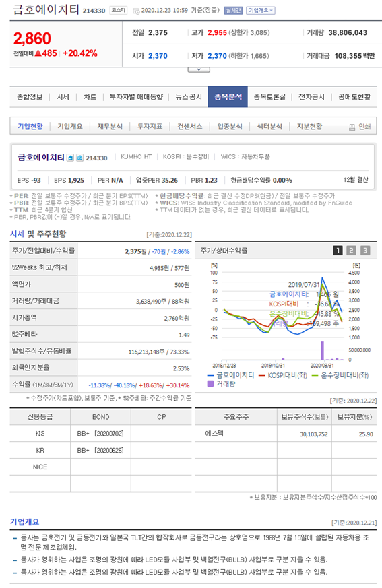Click the 52Weeks 최고/최저 row label
Viewport: 382px width, 588px height.
[39, 267]
